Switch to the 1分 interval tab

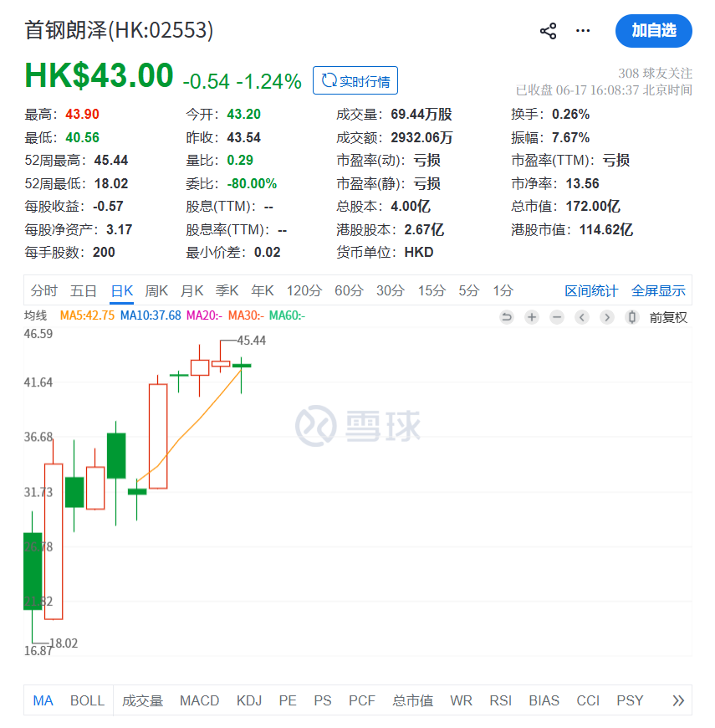[x=503, y=290]
